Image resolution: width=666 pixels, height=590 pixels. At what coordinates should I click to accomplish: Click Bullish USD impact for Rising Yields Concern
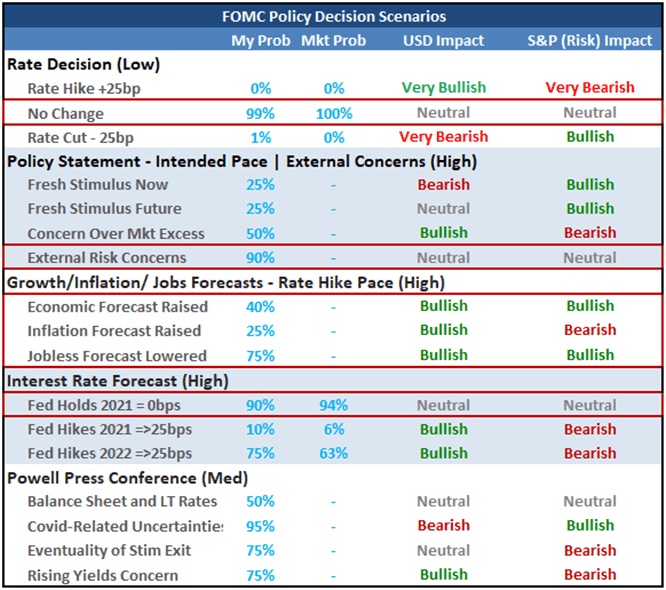[444, 575]
